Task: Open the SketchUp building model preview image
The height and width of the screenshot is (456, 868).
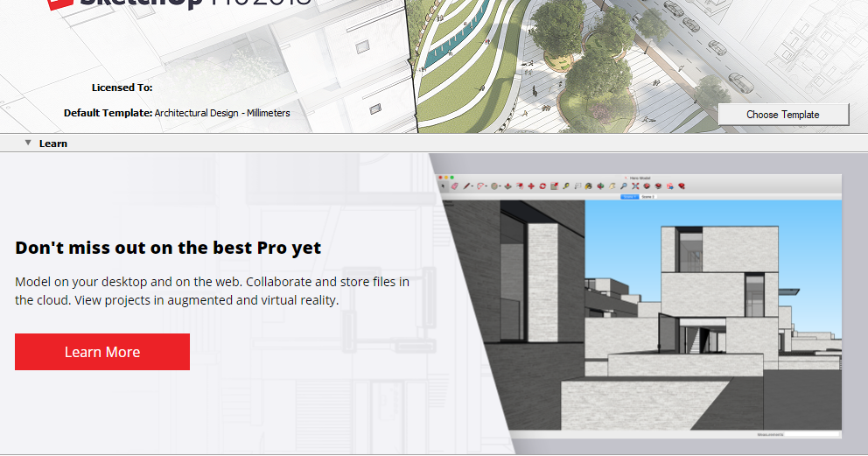Action: [x=640, y=306]
